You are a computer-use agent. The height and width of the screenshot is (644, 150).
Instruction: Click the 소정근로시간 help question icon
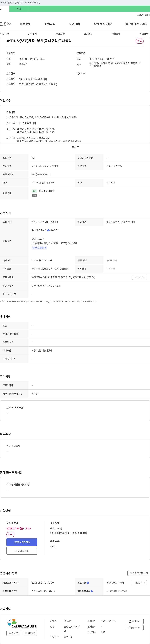point(48,230)
